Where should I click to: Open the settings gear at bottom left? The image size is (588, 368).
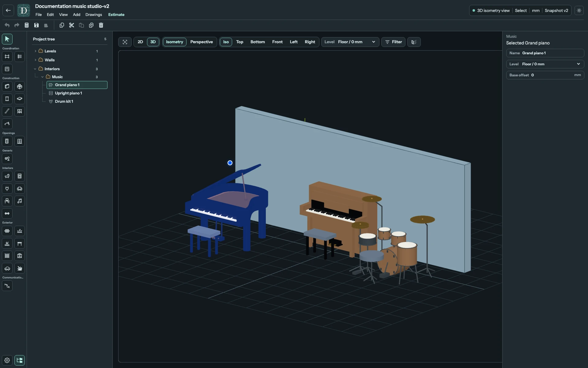[7, 360]
